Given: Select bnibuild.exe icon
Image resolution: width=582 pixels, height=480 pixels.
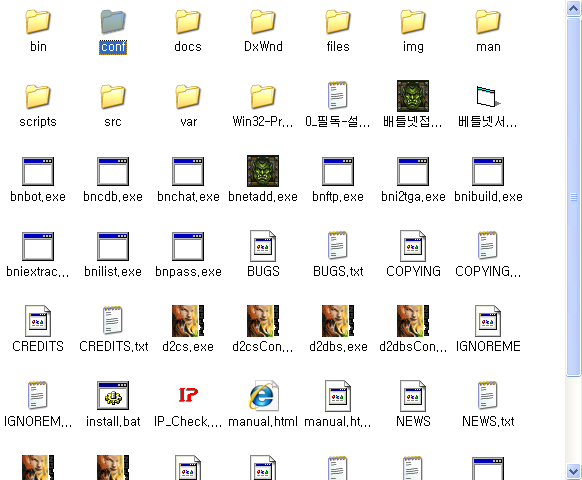Looking at the screenshot, I should pos(488,171).
